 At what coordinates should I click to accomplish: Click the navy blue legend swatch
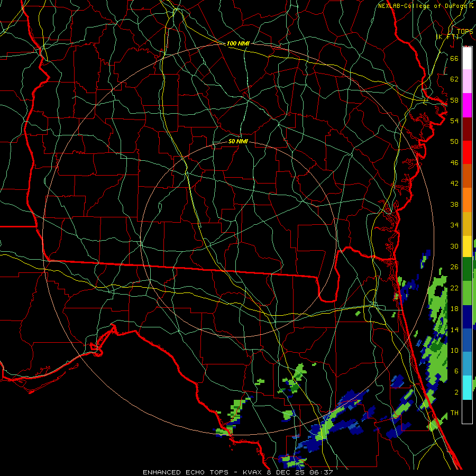tap(467, 317)
